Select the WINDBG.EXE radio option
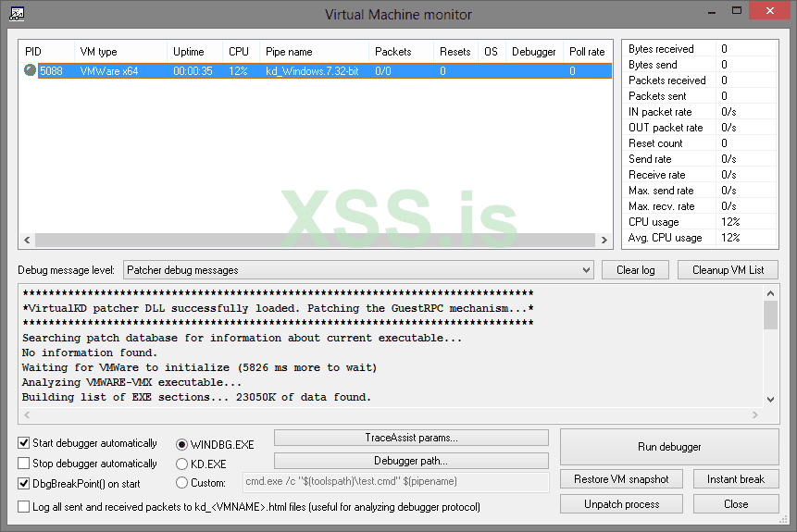 (x=181, y=445)
